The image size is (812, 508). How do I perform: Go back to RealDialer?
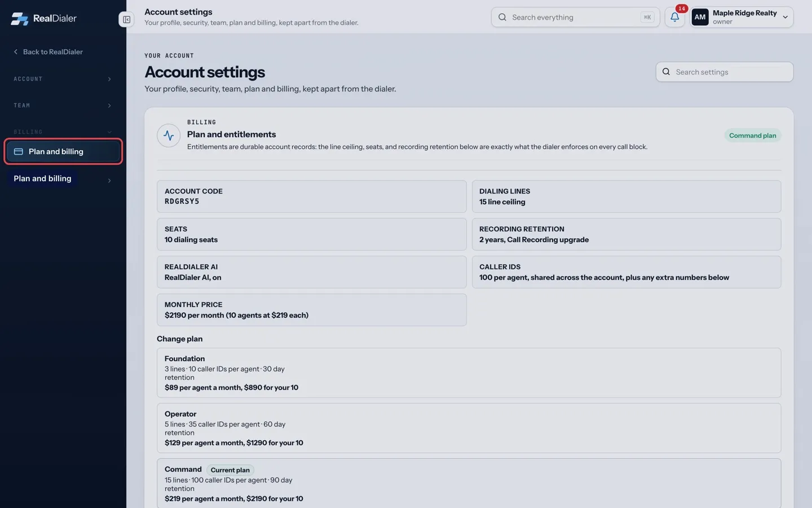click(48, 52)
